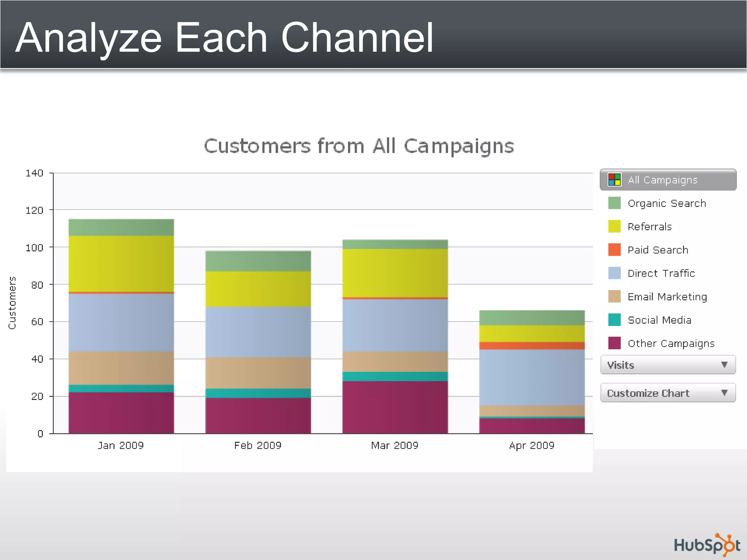This screenshot has height=560, width=747.
Task: Click Feb 2009 Other Campaigns bar segment
Action: (x=258, y=416)
